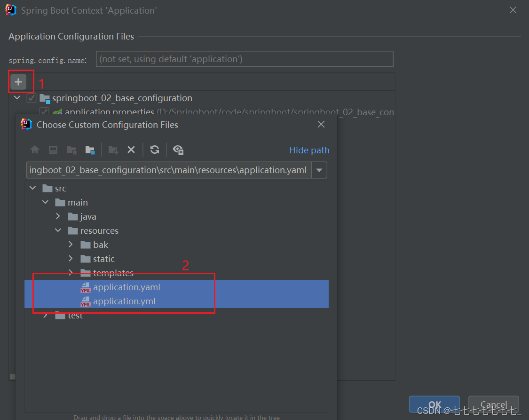The height and width of the screenshot is (420, 529).
Task: Refresh the file tree
Action: [x=155, y=150]
